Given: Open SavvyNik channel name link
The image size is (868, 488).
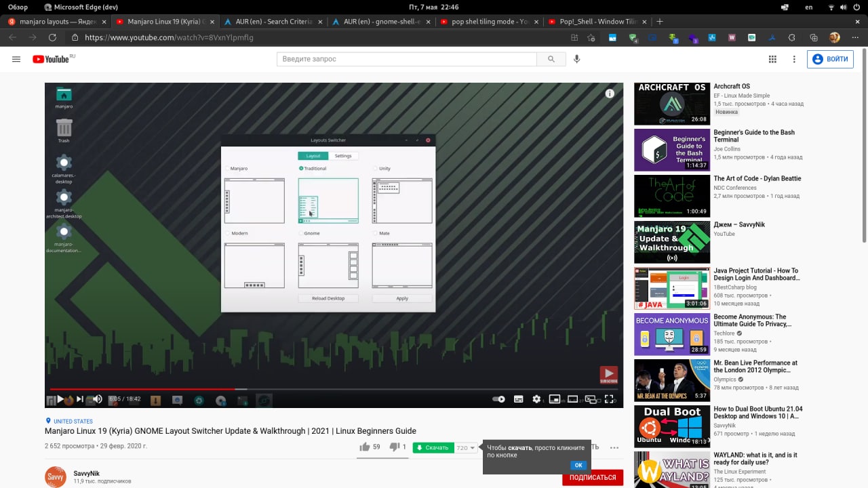Looking at the screenshot, I should click(x=87, y=473).
